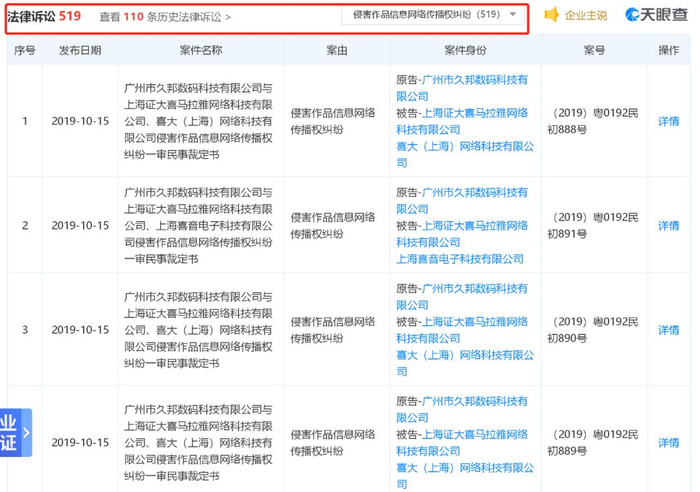
Task: Click the 案件身份 column header
Action: point(465,50)
